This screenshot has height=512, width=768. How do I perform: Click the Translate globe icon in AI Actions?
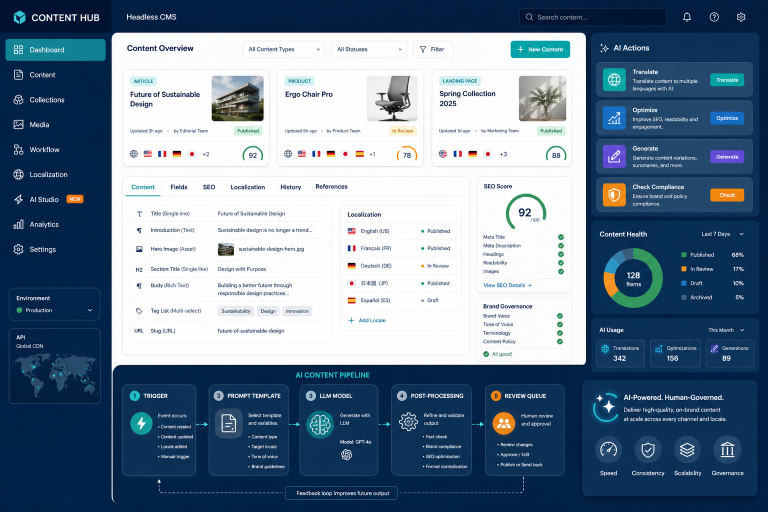(x=614, y=80)
